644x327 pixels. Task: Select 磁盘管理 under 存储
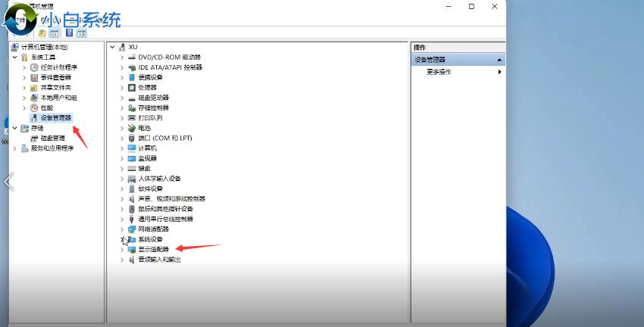click(x=52, y=139)
